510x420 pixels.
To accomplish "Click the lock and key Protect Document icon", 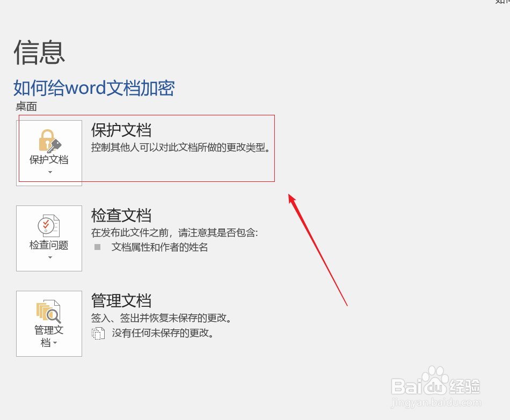I will pos(50,141).
